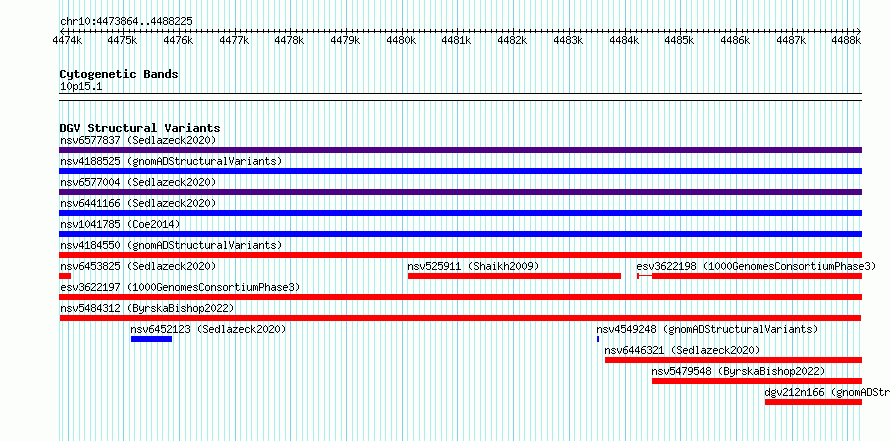This screenshot has width=890, height=441.
Task: Select the esv3622197 red variant bar
Action: [x=460, y=297]
